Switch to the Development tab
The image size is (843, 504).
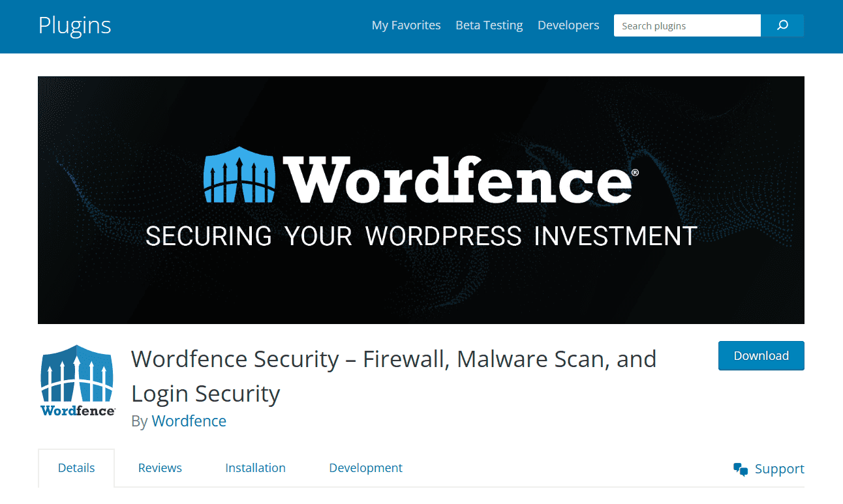365,468
